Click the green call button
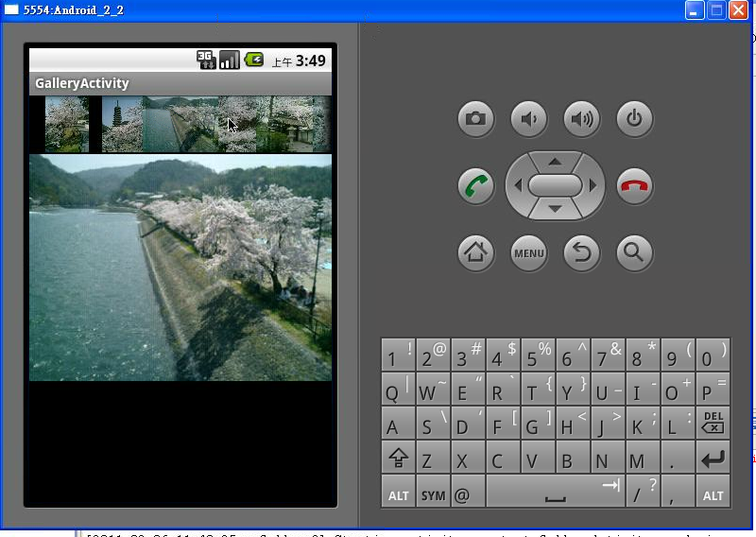Image resolution: width=756 pixels, height=537 pixels. click(476, 186)
